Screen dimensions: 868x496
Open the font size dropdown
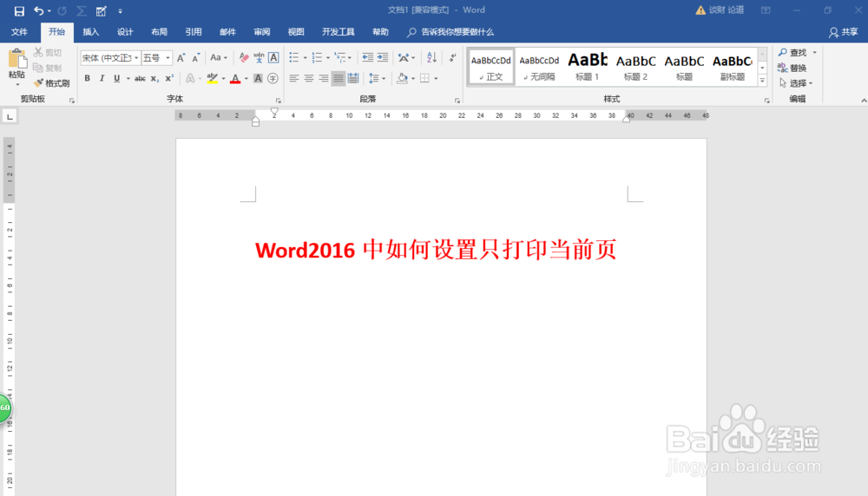click(x=168, y=57)
